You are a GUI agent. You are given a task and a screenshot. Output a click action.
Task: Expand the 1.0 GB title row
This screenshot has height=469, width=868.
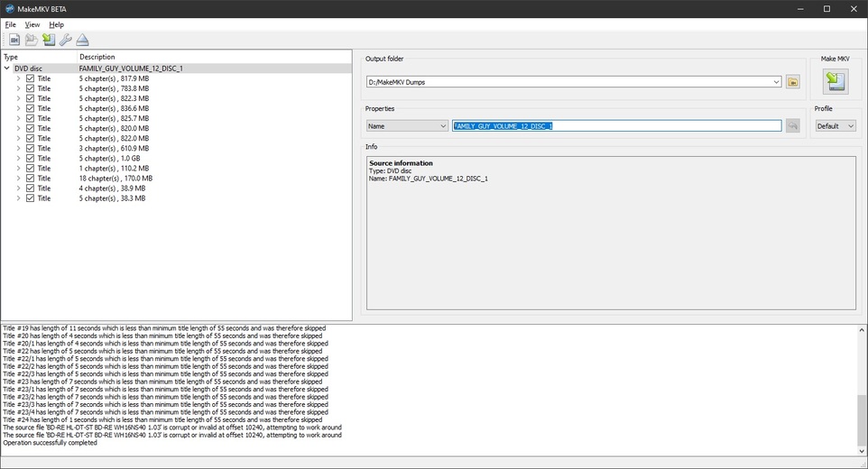(18, 158)
